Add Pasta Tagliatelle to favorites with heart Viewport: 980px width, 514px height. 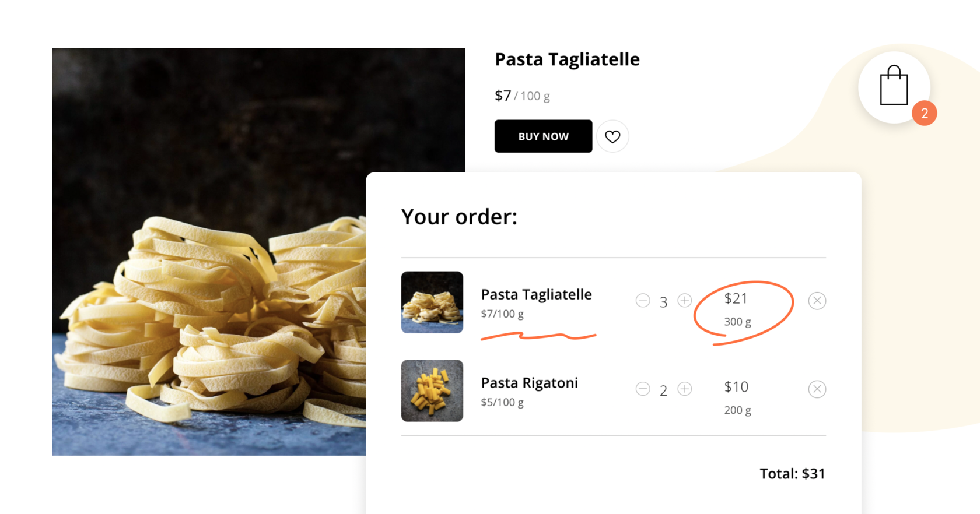[612, 136]
